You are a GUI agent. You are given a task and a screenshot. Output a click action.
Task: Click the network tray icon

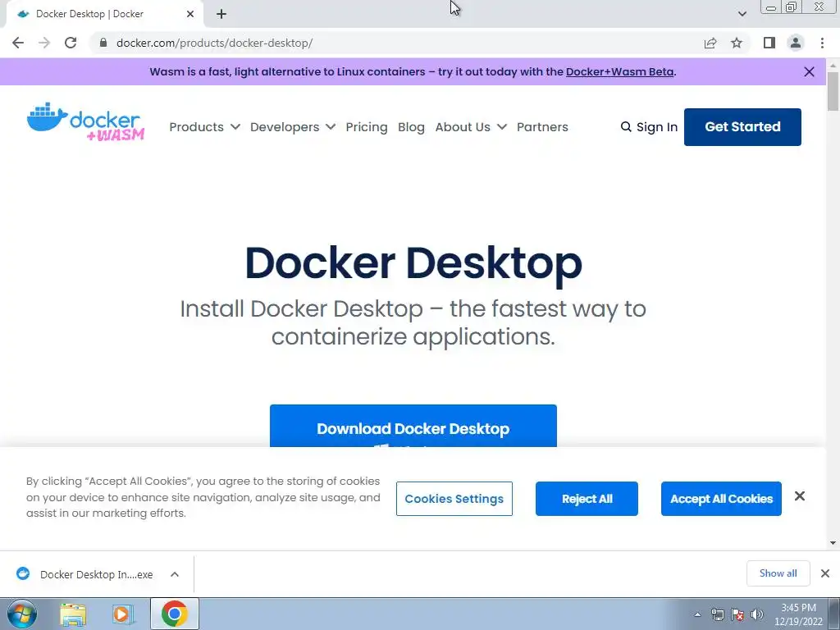717,614
